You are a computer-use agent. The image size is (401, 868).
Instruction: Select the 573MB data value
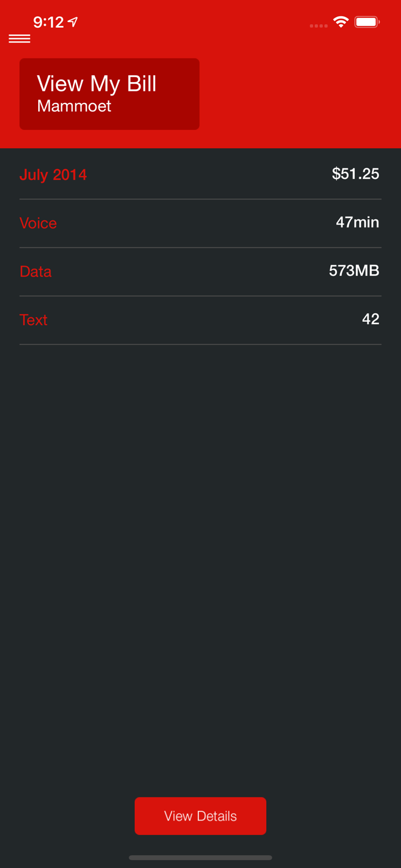354,270
